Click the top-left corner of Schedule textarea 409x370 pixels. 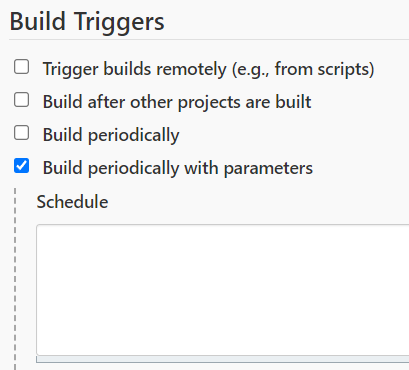pos(38,226)
